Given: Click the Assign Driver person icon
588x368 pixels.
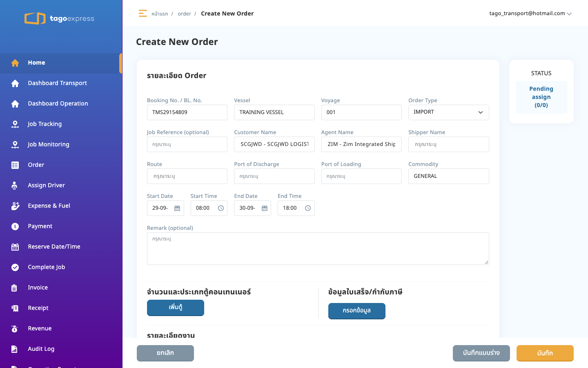Looking at the screenshot, I should coord(15,186).
